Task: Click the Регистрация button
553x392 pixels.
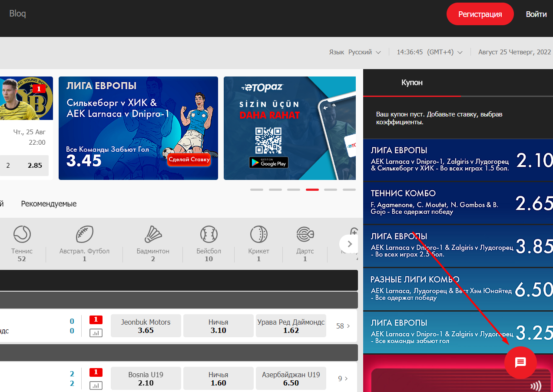Action: click(x=480, y=14)
